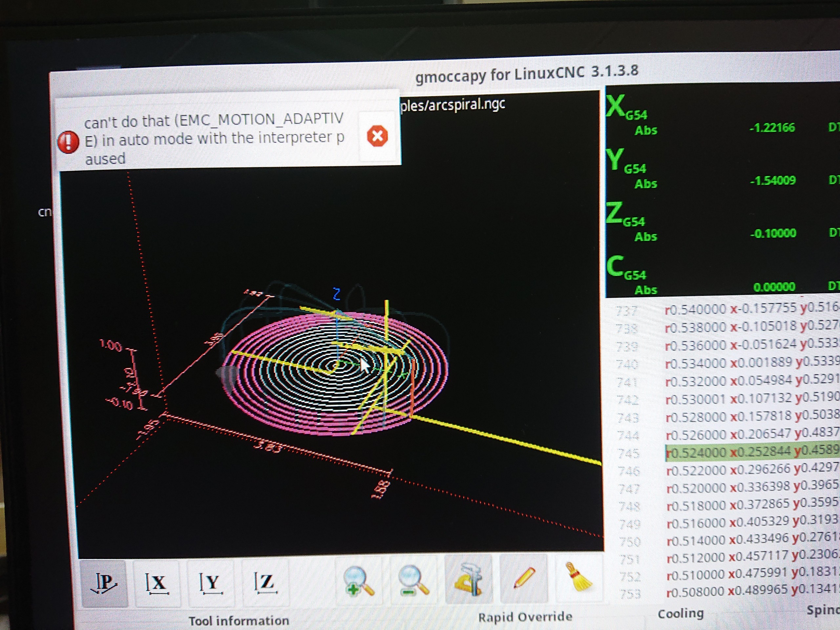Select G-code line r0.530001 x0.107132
This screenshot has width=840, height=630.
pyautogui.click(x=752, y=399)
